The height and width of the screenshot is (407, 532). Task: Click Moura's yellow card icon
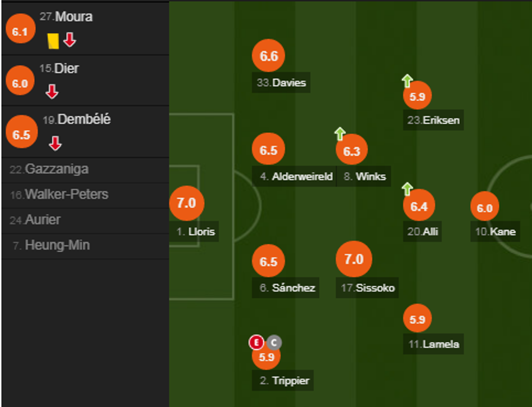[x=53, y=41]
